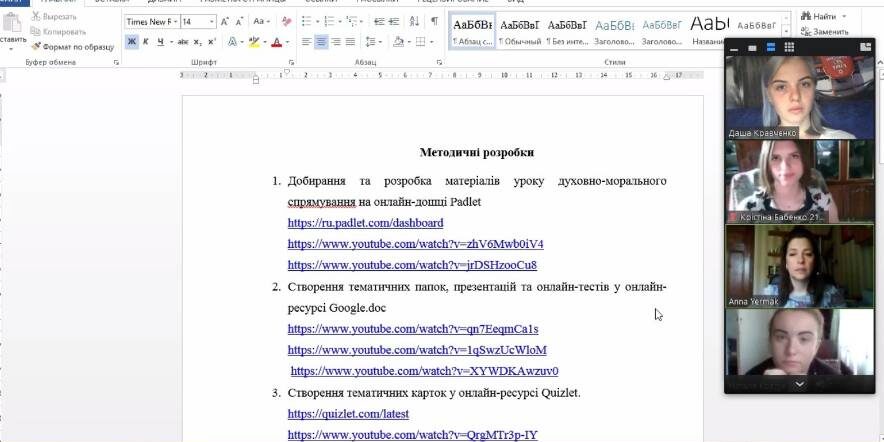Cut selection with Вырезать
Screen dimensions: 884x442
click(54, 17)
